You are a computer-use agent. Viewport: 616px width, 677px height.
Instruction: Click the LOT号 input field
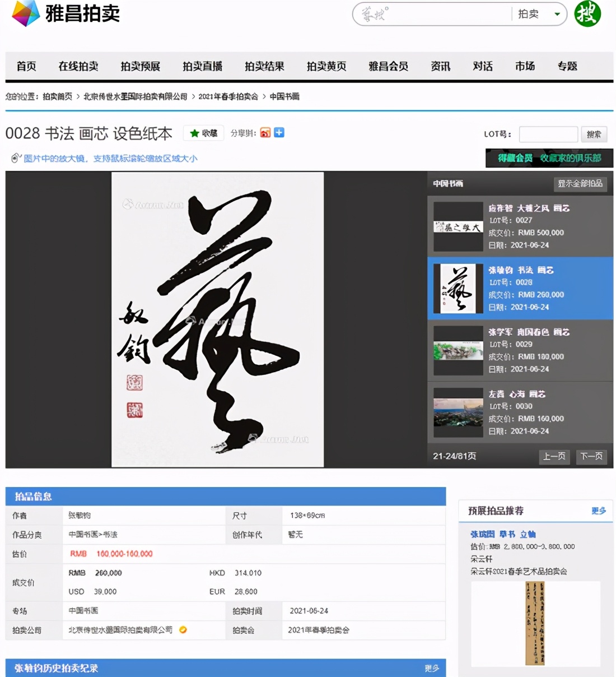[x=548, y=135]
